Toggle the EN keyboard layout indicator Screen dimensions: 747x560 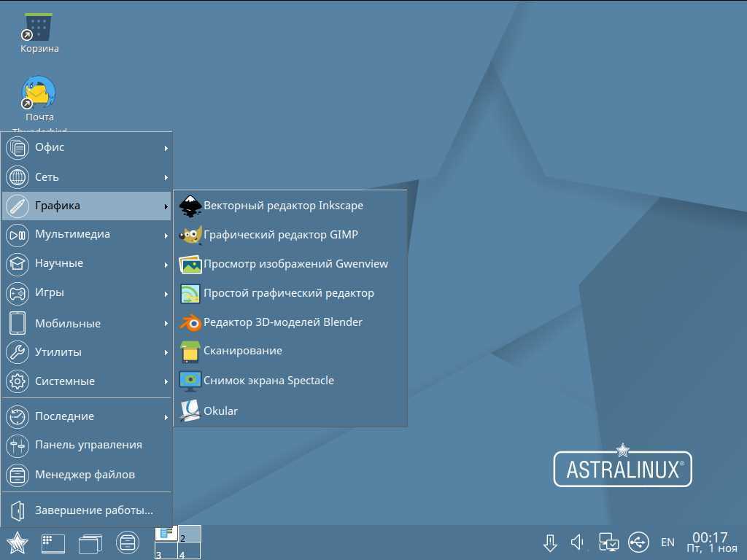tap(667, 542)
